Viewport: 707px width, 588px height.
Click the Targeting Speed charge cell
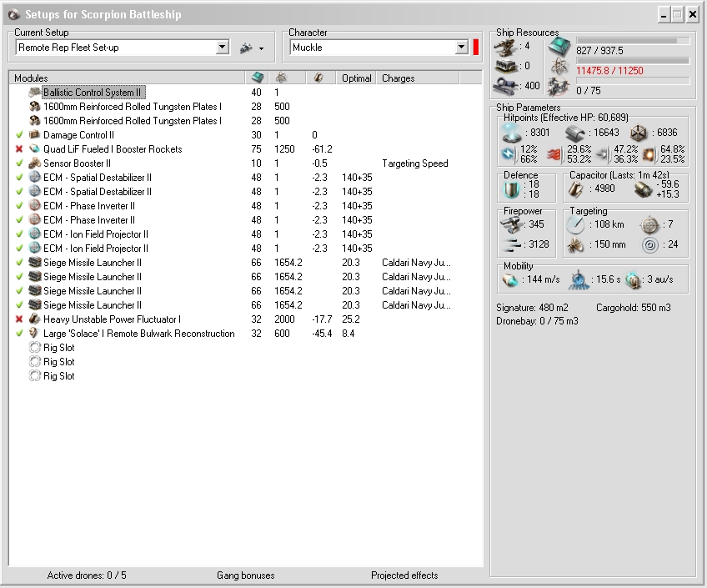point(415,163)
